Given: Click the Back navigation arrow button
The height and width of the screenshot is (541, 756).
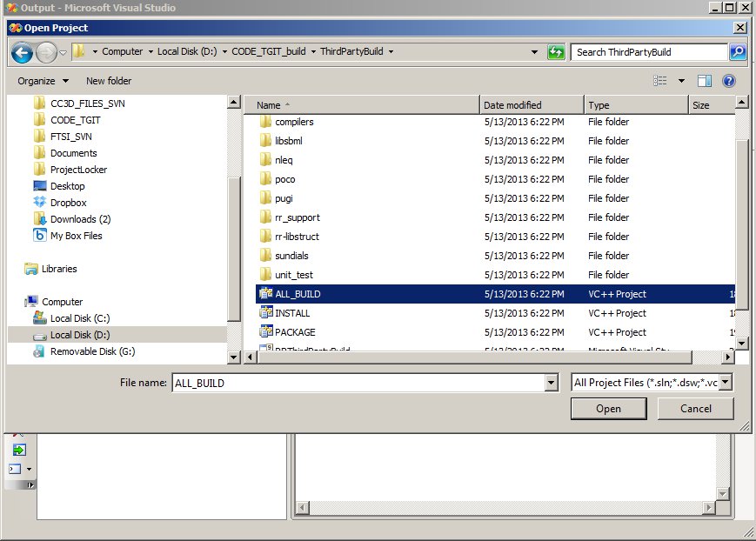Looking at the screenshot, I should pyautogui.click(x=22, y=52).
